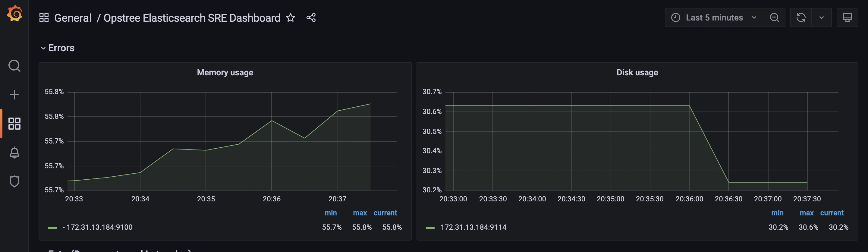Click the Grafana logo home icon
Image resolution: width=868 pixels, height=252 pixels.
pos(15,14)
